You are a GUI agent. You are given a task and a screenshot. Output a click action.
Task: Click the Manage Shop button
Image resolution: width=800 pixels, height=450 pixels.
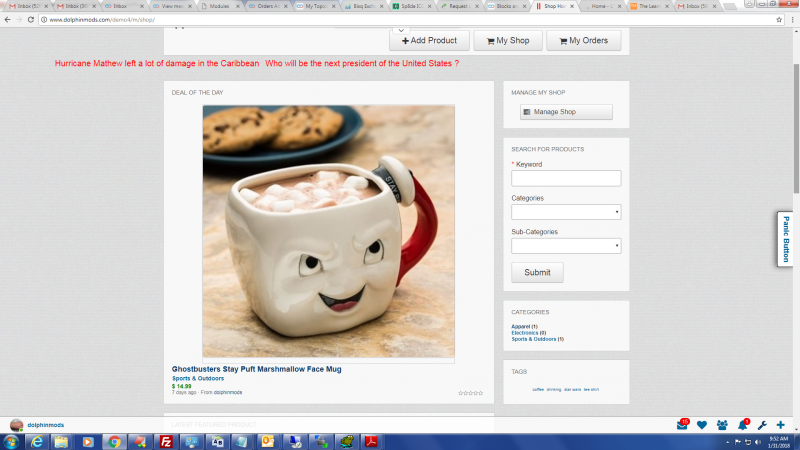[x=566, y=112]
